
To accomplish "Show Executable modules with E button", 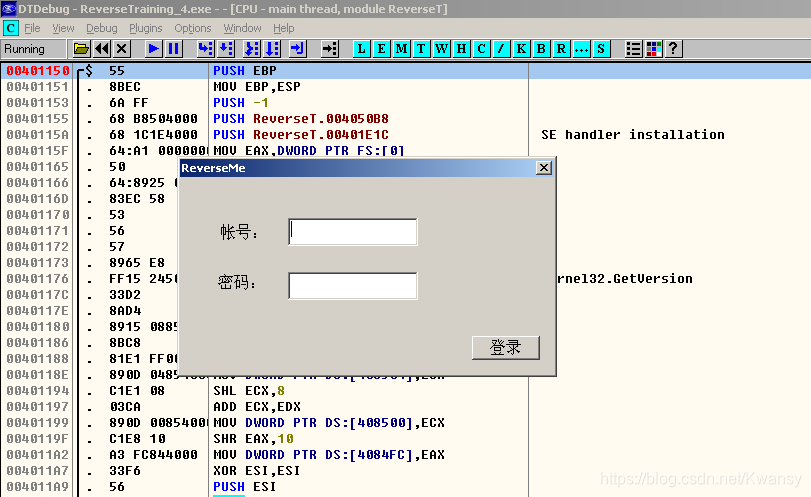I will (x=381, y=49).
